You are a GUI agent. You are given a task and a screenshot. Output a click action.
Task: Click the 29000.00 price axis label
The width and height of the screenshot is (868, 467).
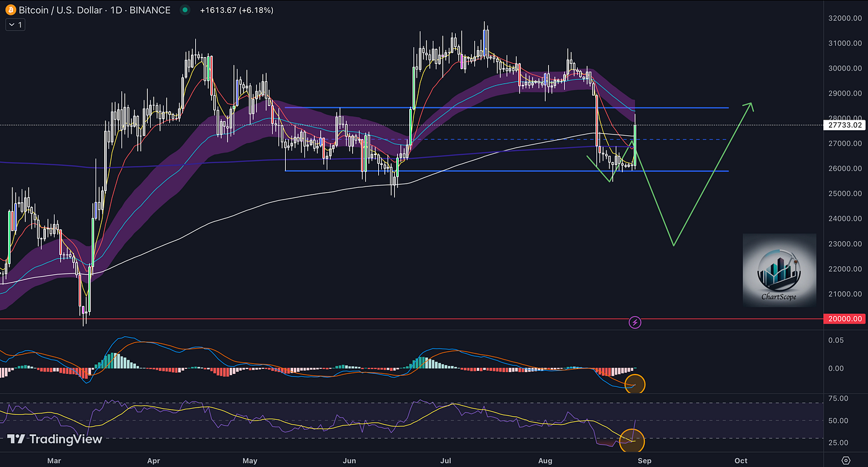click(845, 94)
